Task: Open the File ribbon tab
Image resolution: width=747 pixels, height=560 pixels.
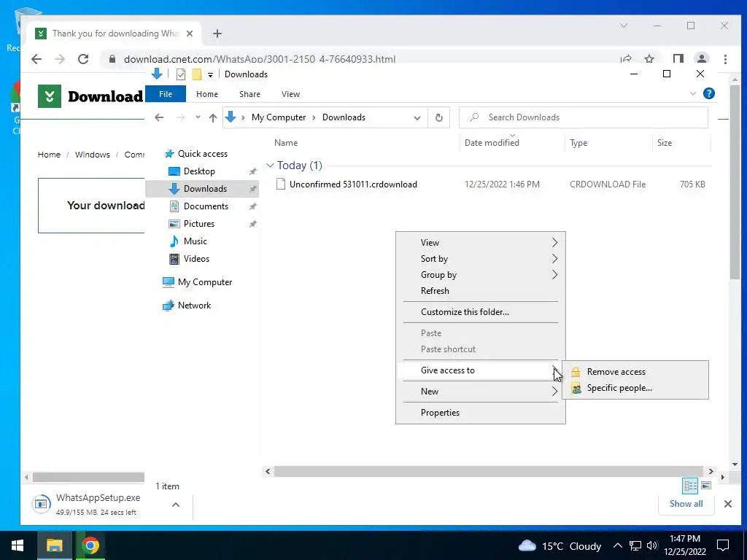Action: click(166, 94)
